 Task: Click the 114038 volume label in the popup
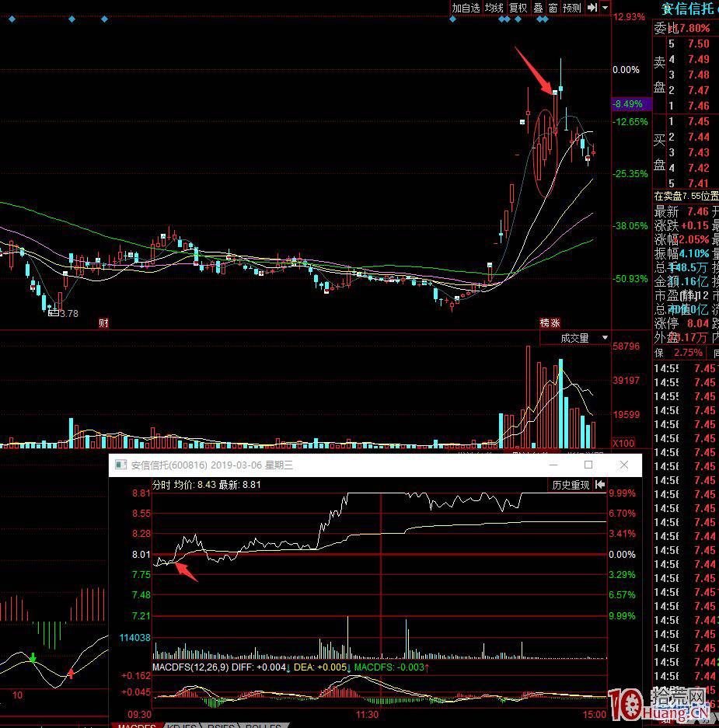(x=134, y=638)
